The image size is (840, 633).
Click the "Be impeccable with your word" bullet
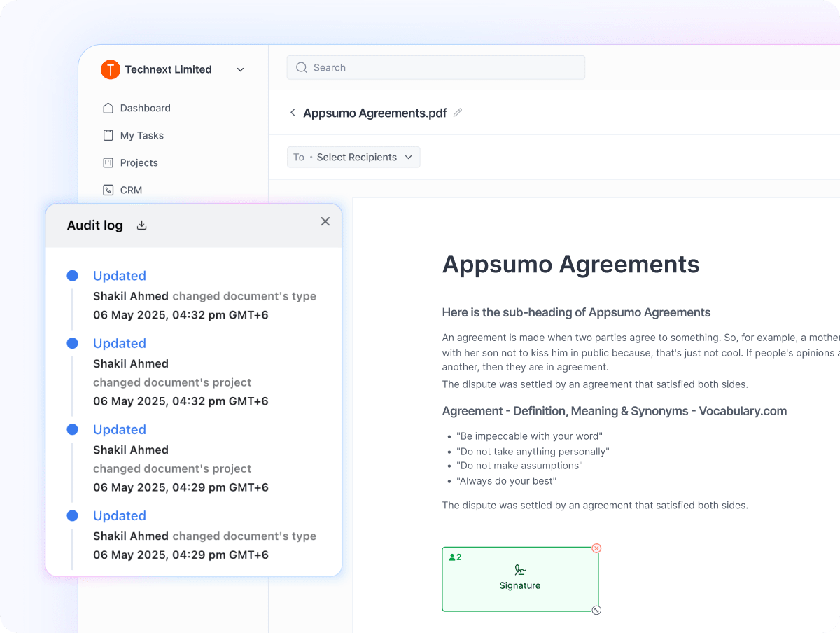528,436
